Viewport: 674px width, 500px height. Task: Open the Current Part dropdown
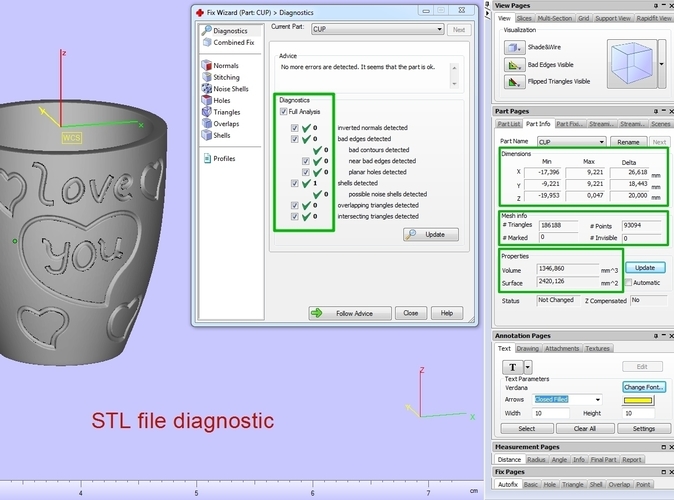[x=377, y=29]
